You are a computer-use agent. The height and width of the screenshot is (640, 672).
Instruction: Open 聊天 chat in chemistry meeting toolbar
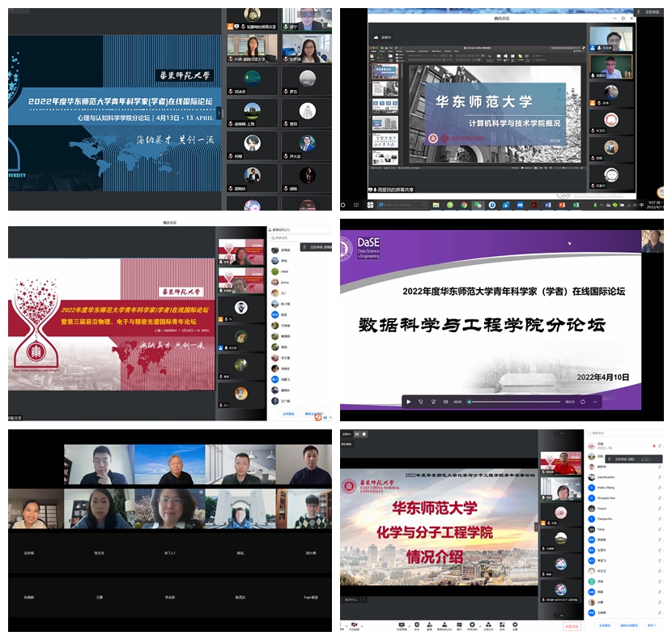point(459,626)
